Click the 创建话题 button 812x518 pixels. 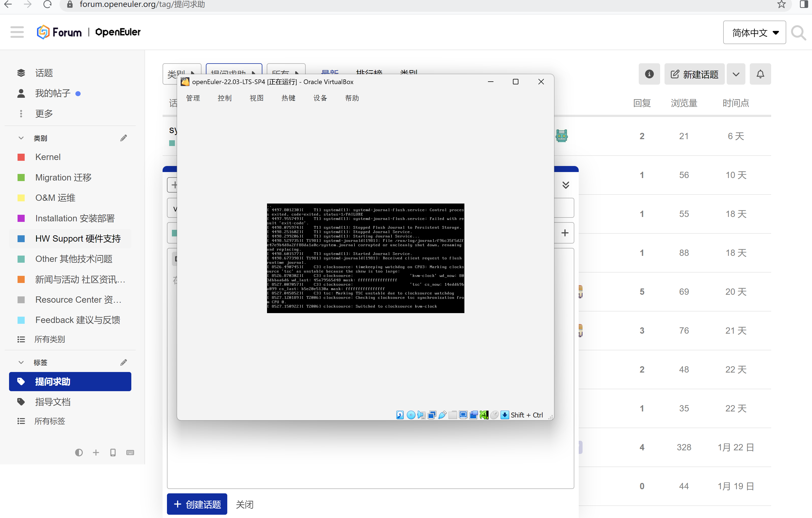tap(197, 504)
